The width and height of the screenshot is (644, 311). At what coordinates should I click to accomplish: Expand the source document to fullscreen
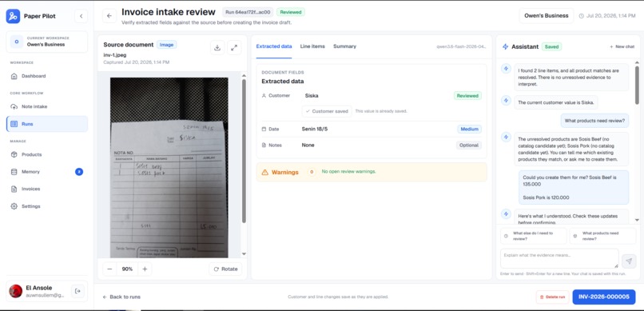tap(234, 48)
